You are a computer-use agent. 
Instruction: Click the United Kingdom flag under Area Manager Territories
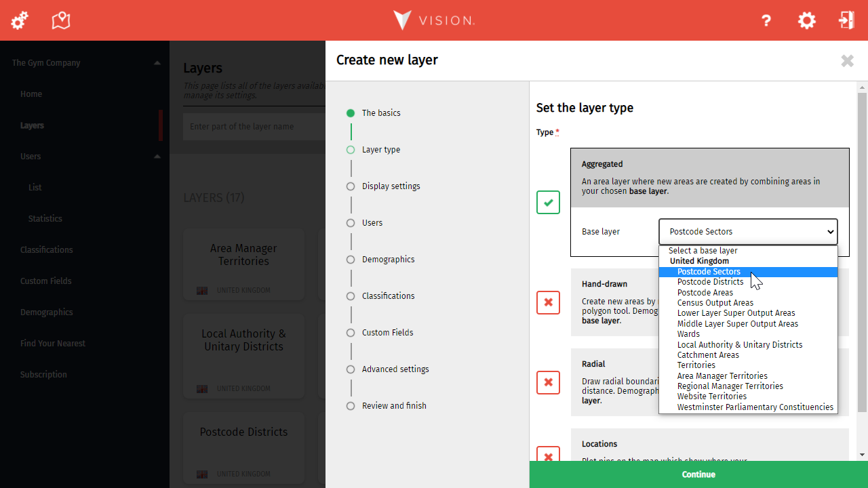[201, 291]
